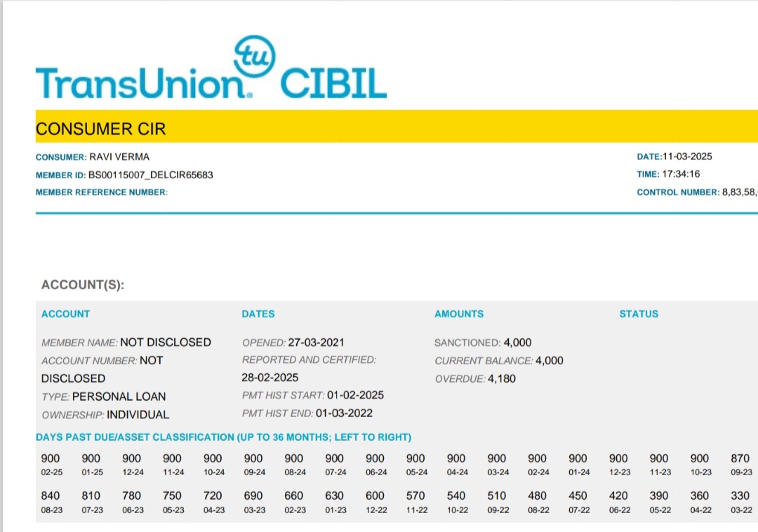Click the month label 06-24
Viewport: 758px width, 532px height.
point(377,472)
